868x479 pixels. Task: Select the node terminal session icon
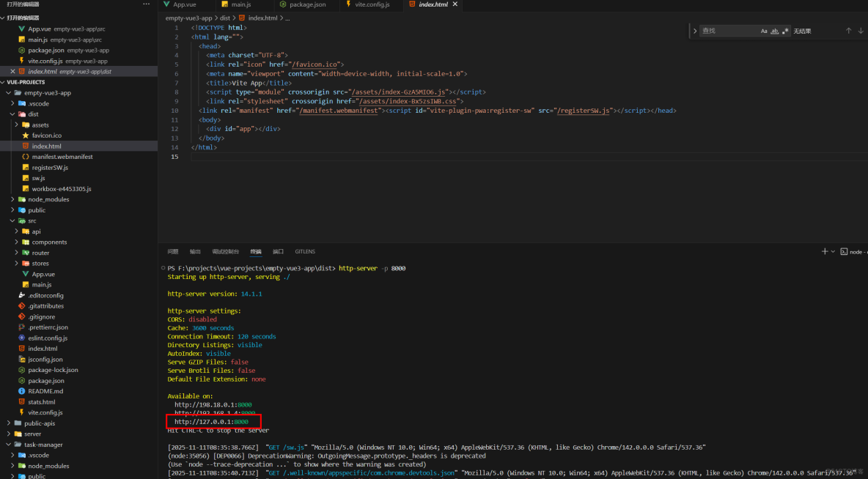[844, 251]
